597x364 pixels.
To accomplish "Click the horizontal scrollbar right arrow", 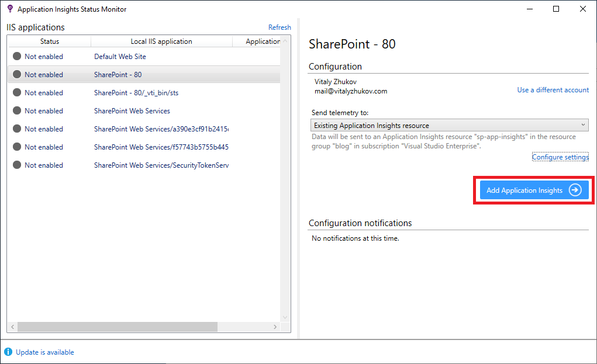I will click(275, 327).
